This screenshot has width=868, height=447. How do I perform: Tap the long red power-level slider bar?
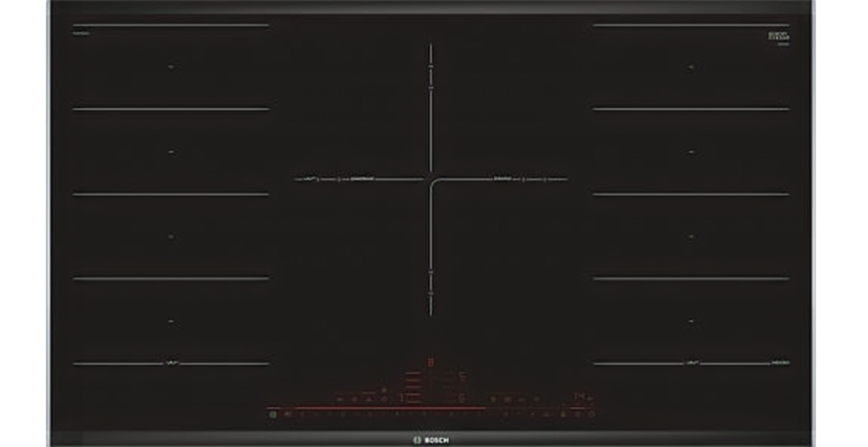tap(382, 408)
